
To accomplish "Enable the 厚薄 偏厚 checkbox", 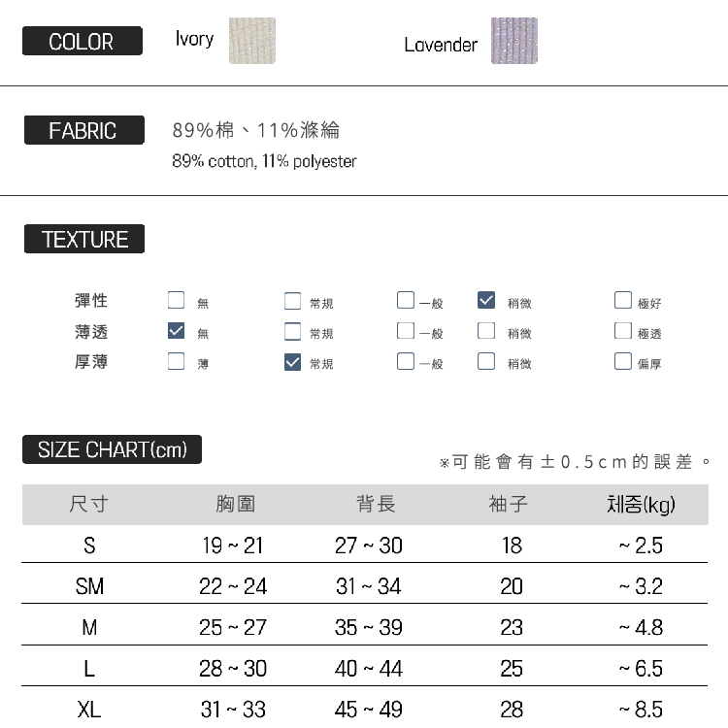I will point(622,362).
